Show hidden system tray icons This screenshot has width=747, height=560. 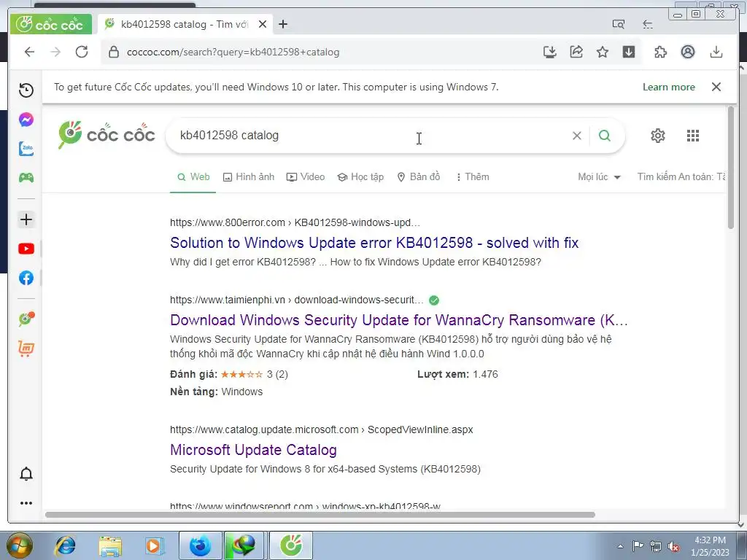coord(620,546)
